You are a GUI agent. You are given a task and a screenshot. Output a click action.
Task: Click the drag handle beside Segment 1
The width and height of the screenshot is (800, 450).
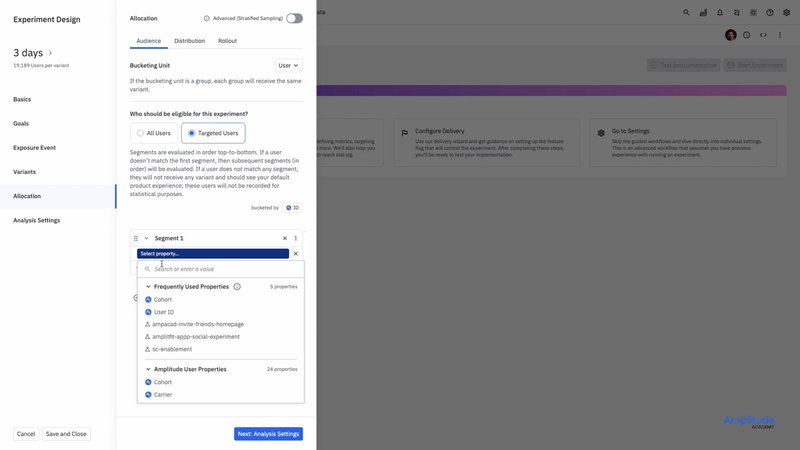click(x=136, y=238)
